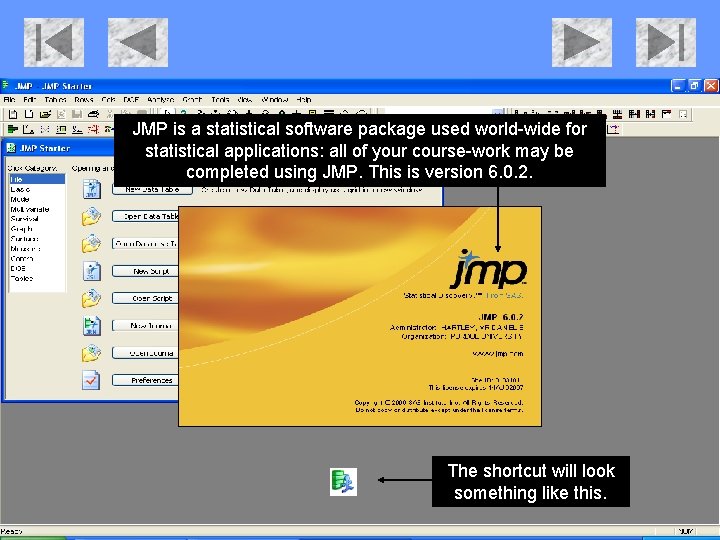Viewport: 720px width, 540px height.
Task: Open the View menu
Action: pos(245,99)
